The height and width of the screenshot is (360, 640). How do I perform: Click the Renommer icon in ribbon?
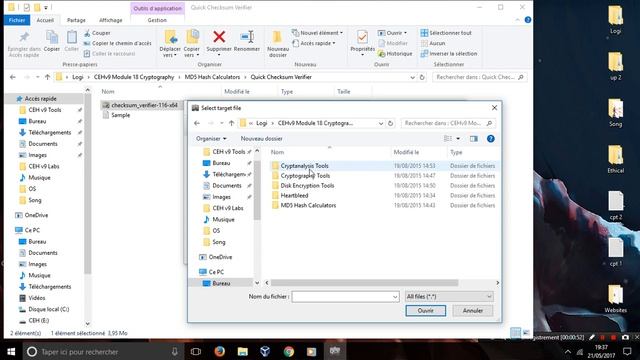[x=247, y=37]
